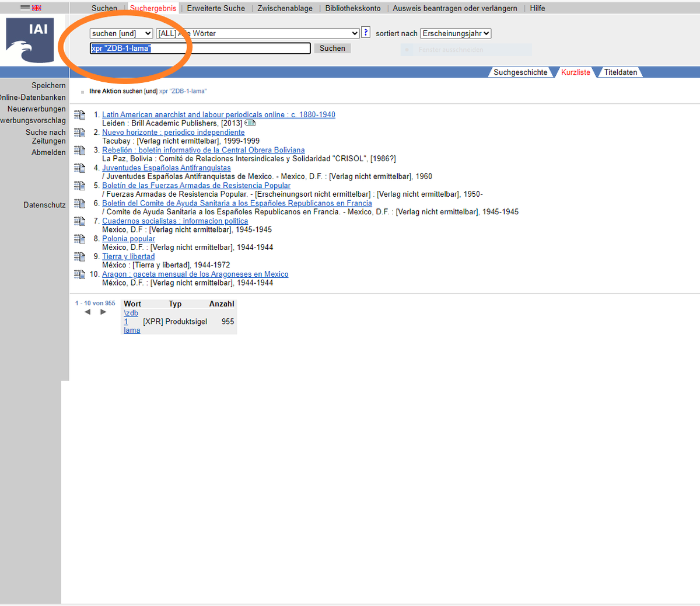Click the record icon beside Aragon result
700x606 pixels.
pyautogui.click(x=80, y=274)
